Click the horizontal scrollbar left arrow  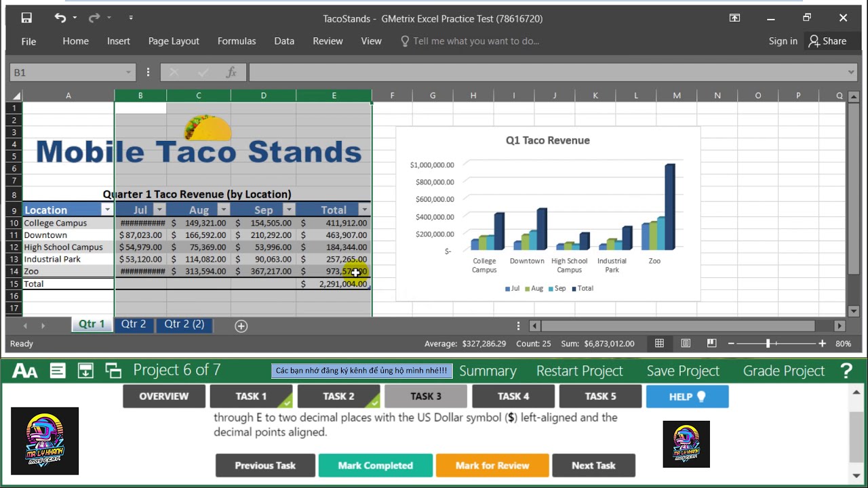[x=534, y=326]
